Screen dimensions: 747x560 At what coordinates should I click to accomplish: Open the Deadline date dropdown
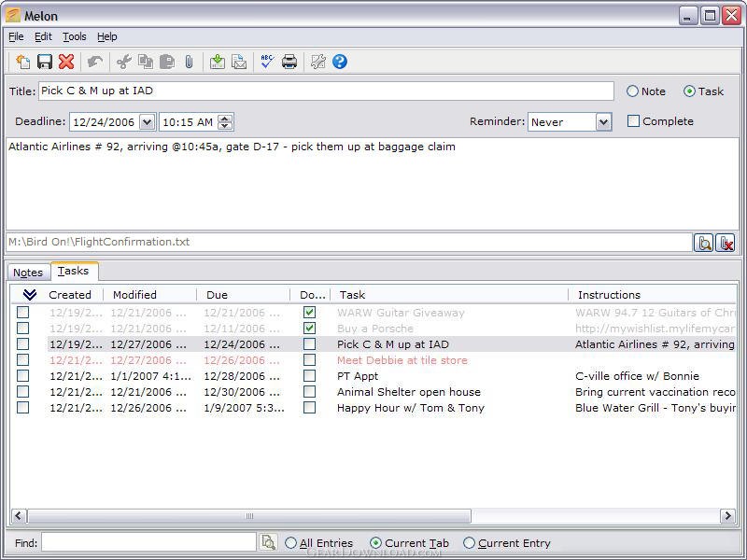148,122
